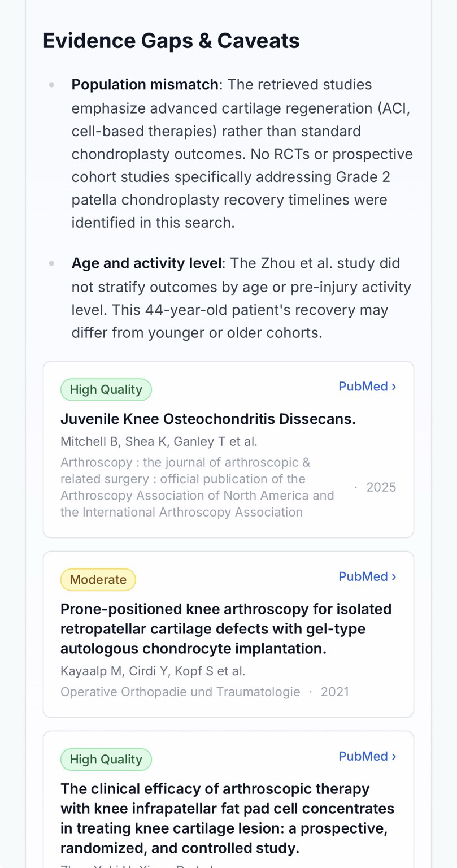Click the bold Age and activity level label
Viewport: 457px width, 868px height.
tap(146, 263)
